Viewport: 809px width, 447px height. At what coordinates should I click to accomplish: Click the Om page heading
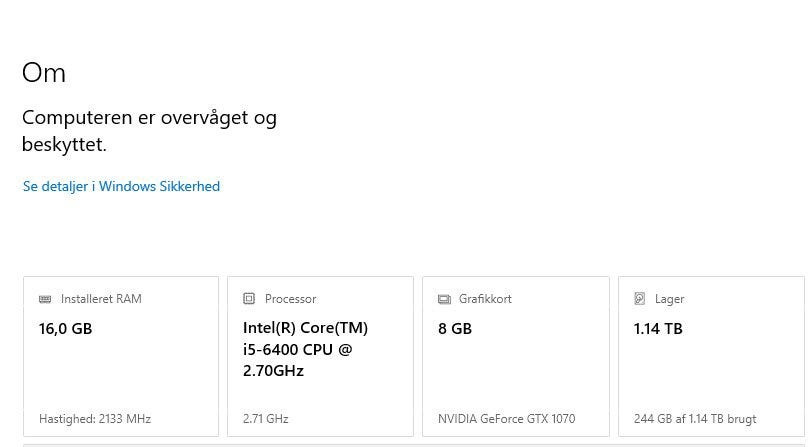[x=44, y=73]
